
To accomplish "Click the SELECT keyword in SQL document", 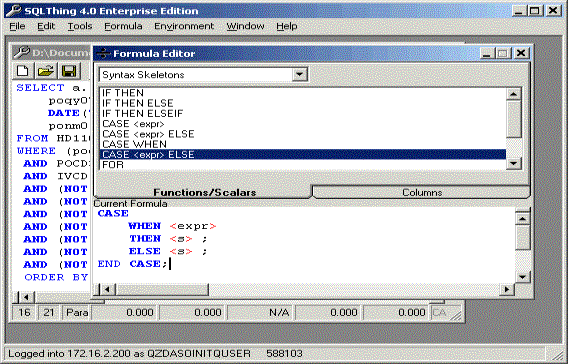I will click(40, 88).
